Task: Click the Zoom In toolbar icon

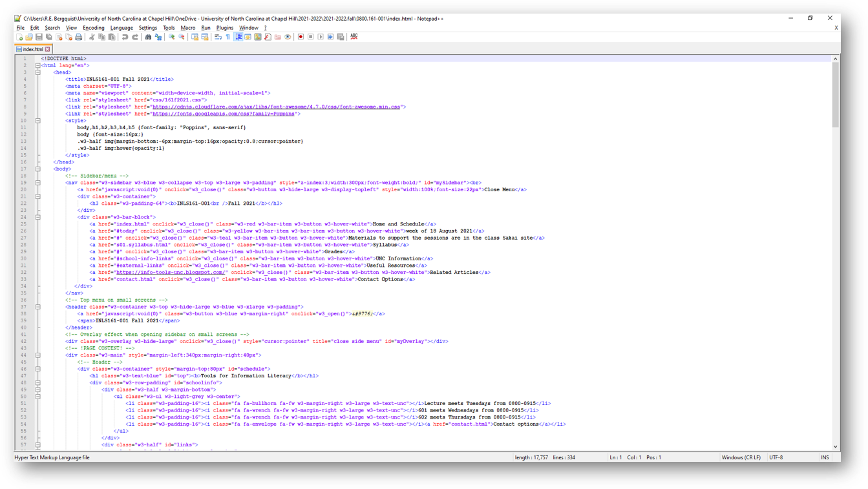Action: click(171, 37)
